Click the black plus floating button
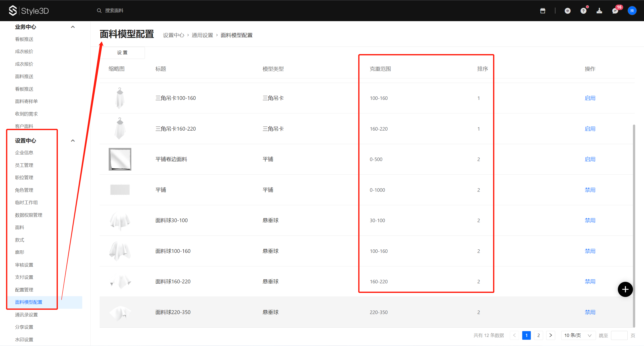 click(625, 289)
